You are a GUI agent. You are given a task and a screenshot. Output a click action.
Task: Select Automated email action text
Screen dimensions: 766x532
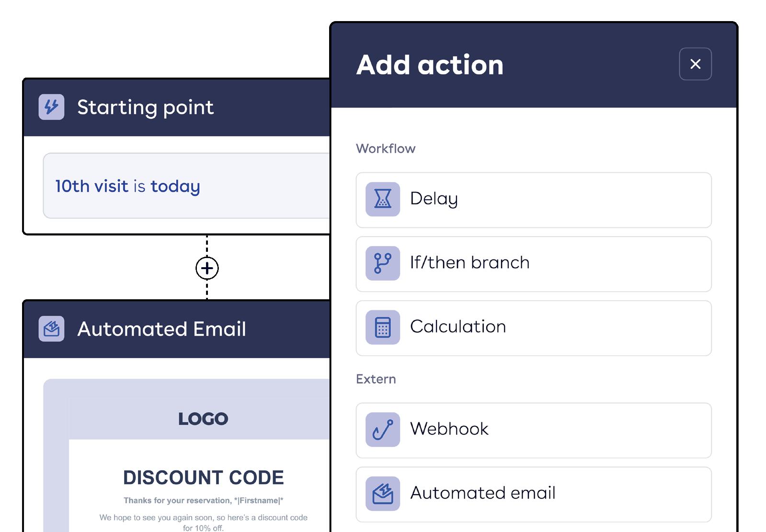[482, 493]
